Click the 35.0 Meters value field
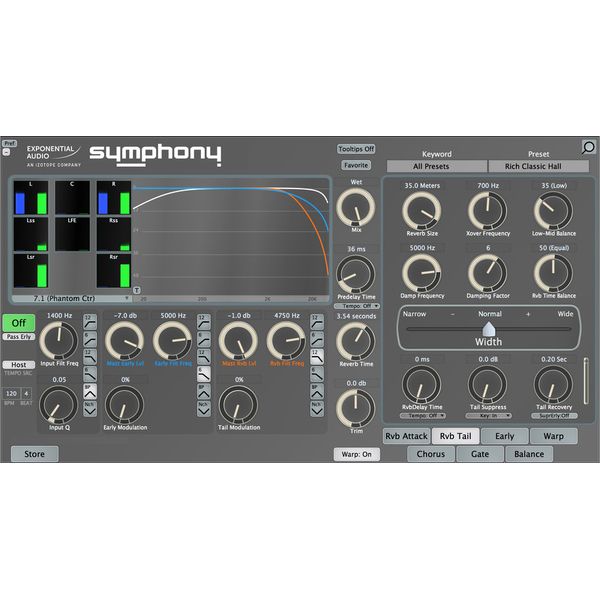The width and height of the screenshot is (600, 600). click(422, 186)
